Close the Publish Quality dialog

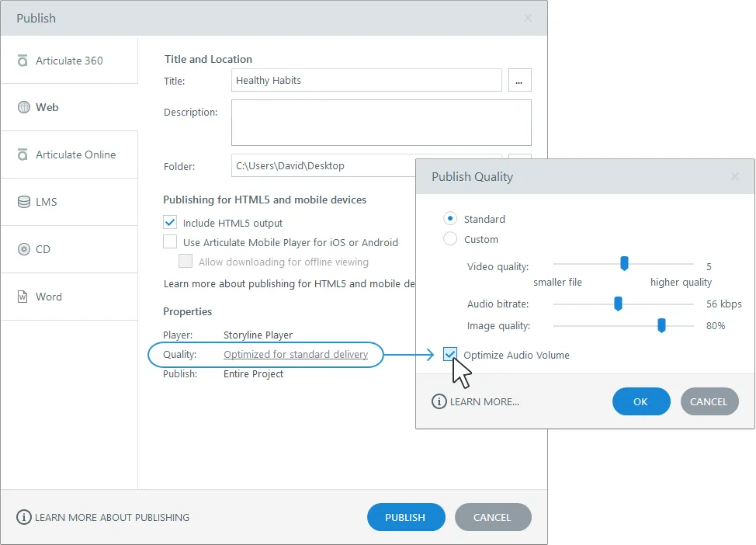735,176
